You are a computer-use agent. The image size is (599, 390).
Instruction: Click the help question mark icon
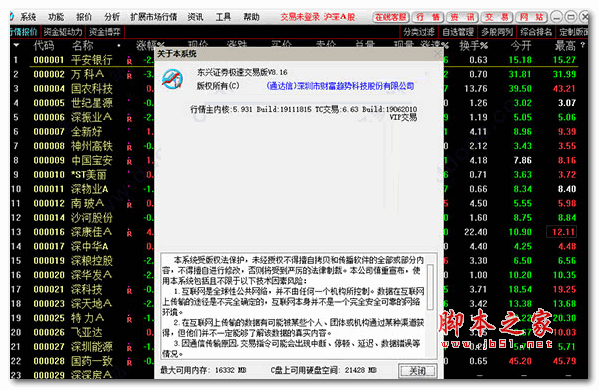(x=583, y=45)
